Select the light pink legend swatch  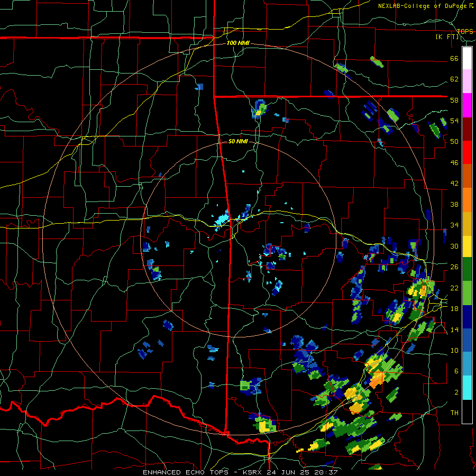467,81
